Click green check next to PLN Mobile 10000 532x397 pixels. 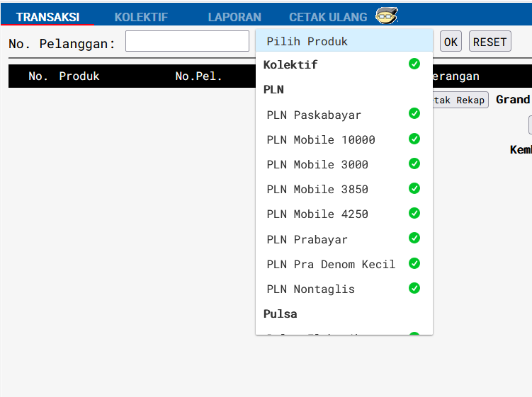(x=414, y=139)
